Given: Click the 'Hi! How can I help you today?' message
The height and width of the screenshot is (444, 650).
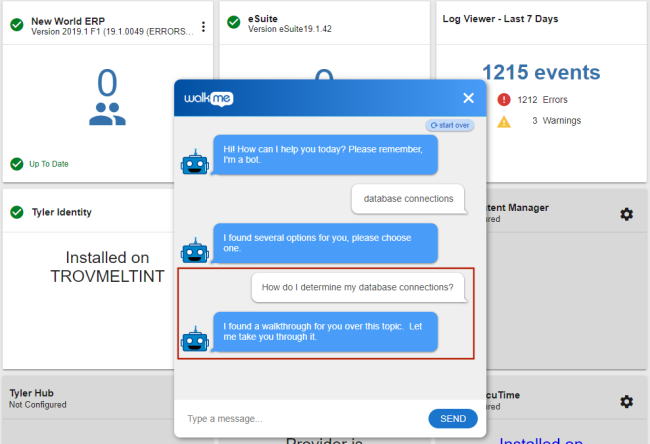Looking at the screenshot, I should click(325, 155).
